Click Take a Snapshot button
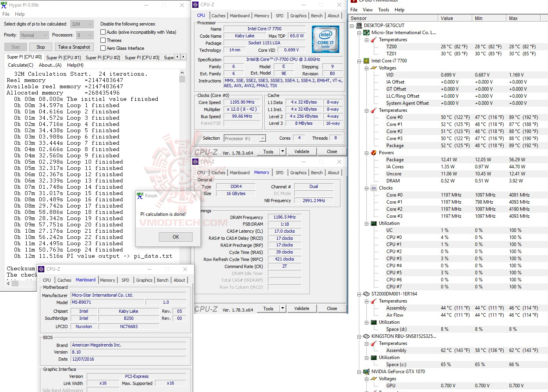 74,47
